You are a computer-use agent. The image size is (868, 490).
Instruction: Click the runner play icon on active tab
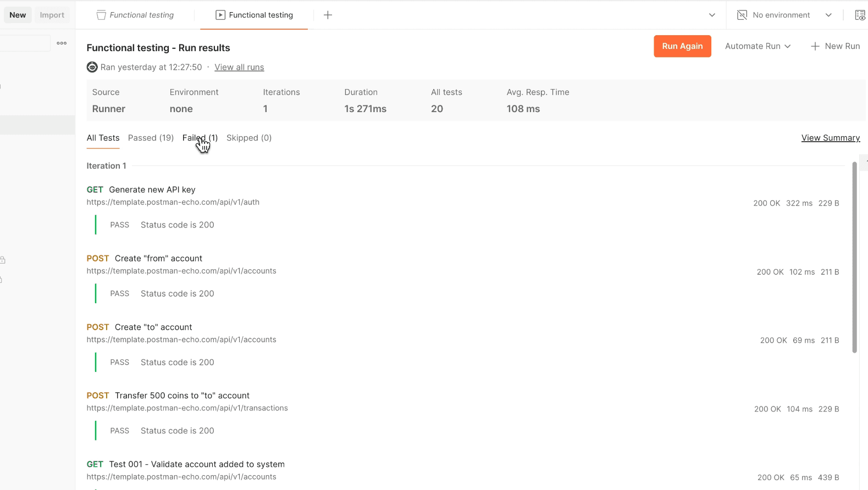220,15
